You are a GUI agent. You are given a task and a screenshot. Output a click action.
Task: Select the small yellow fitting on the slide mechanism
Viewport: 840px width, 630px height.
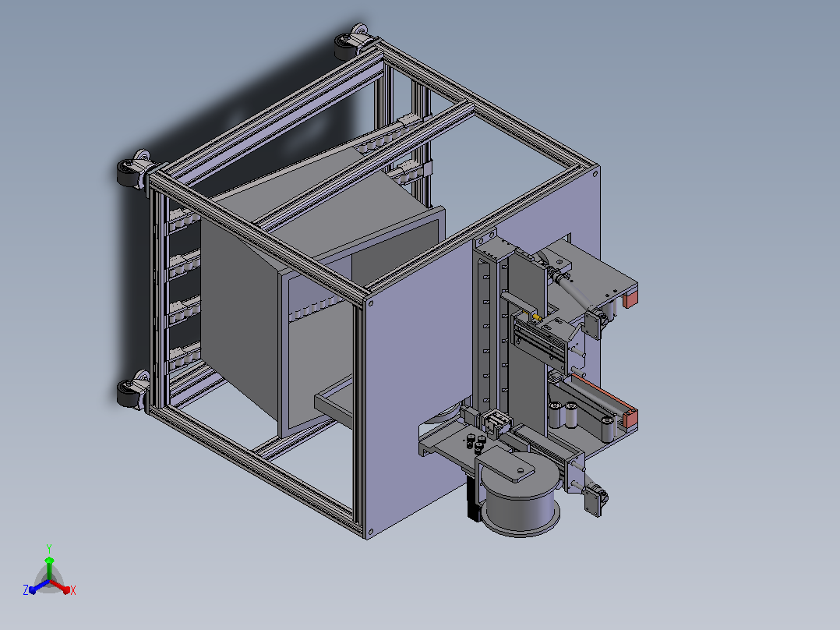pyautogui.click(x=536, y=318)
